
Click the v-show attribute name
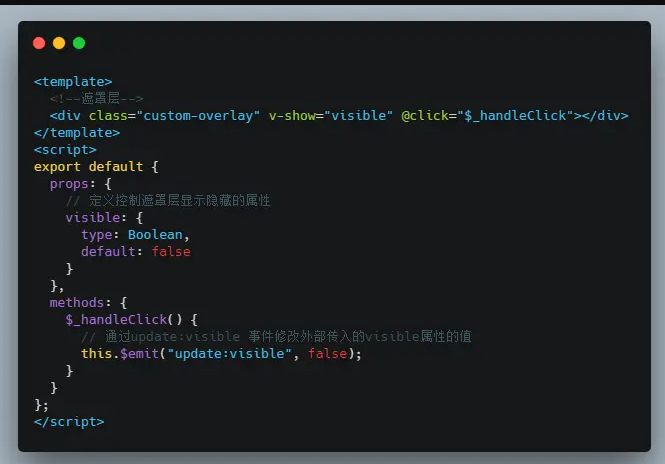[x=292, y=115]
